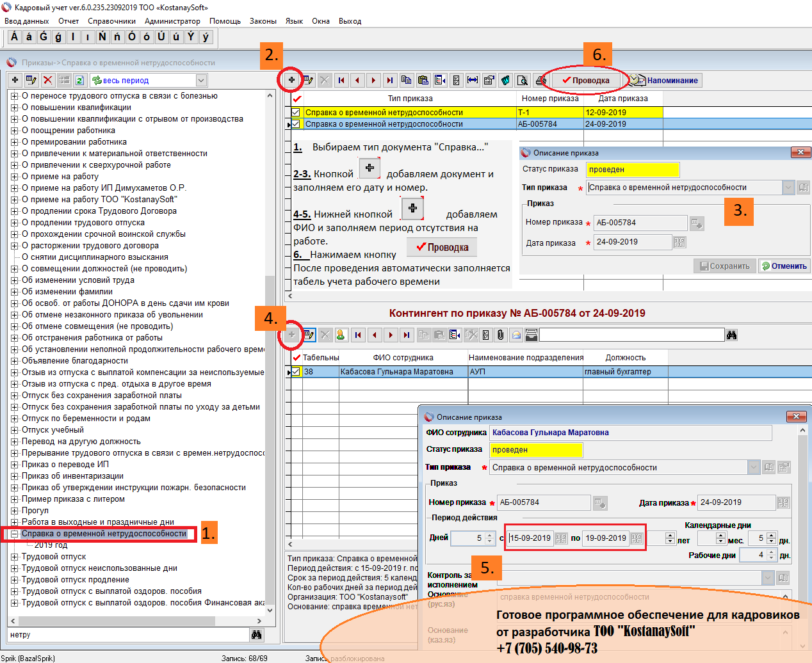Click the envelope icon in contingent toolbar
Viewport: 812px width, 663px height.
[516, 335]
